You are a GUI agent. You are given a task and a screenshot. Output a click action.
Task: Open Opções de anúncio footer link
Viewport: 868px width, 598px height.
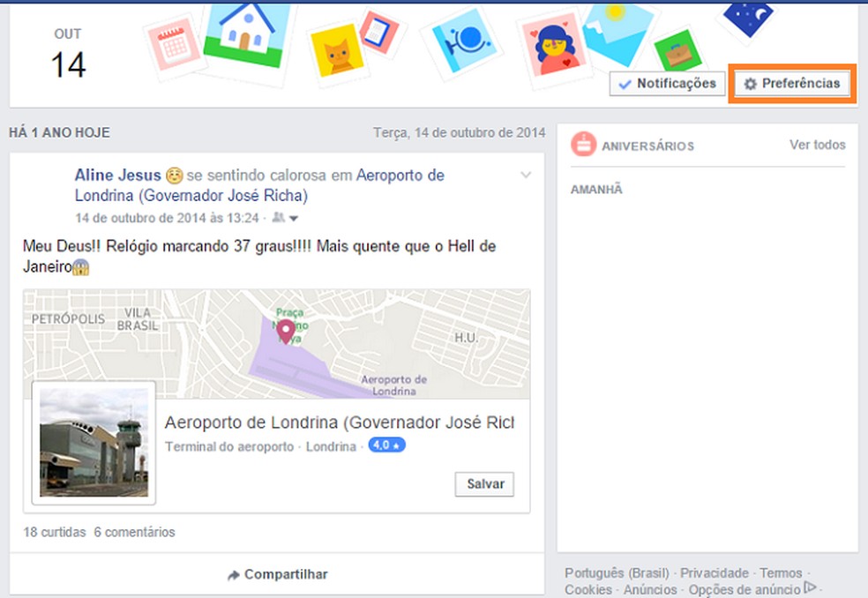pos(745,590)
